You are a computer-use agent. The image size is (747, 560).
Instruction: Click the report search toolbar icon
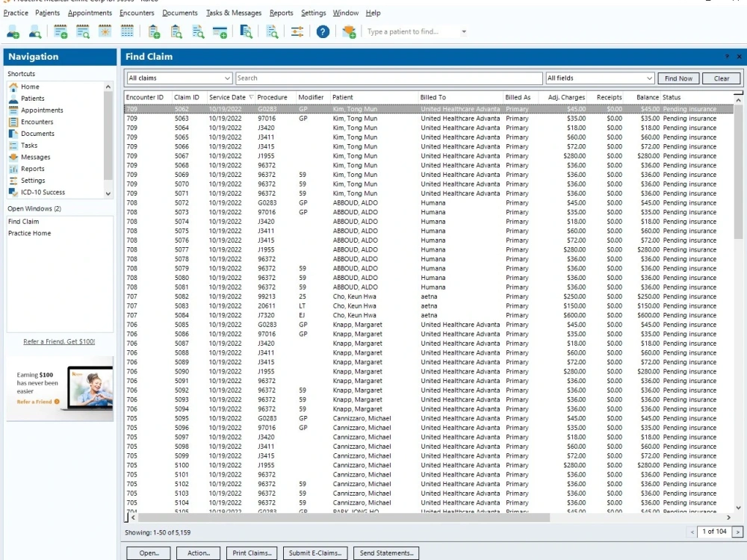tap(272, 32)
